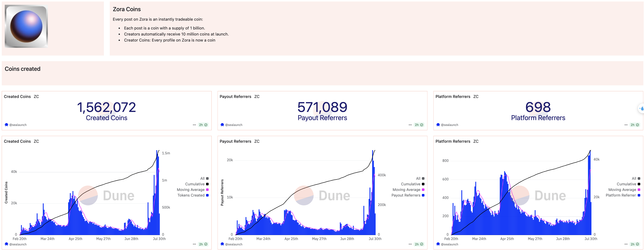
Task: Click the Zora sphere logo image
Action: coord(26,26)
